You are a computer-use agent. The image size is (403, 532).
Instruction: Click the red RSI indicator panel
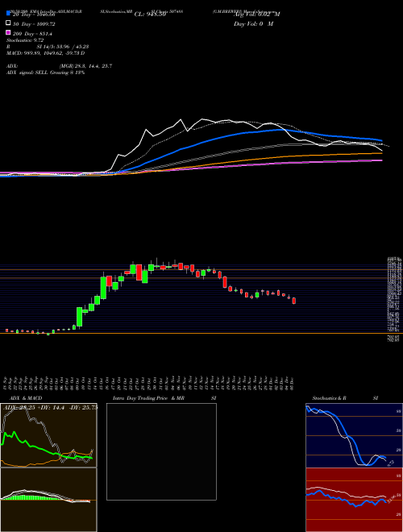click(354, 500)
